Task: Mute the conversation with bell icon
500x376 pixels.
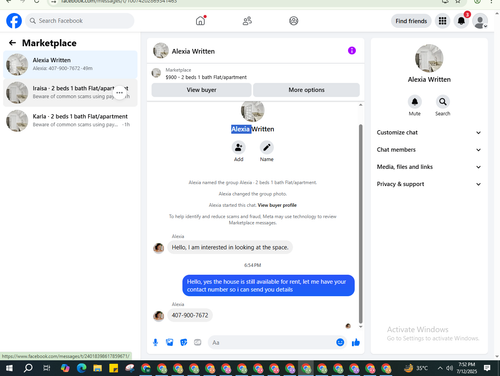Action: click(x=415, y=102)
